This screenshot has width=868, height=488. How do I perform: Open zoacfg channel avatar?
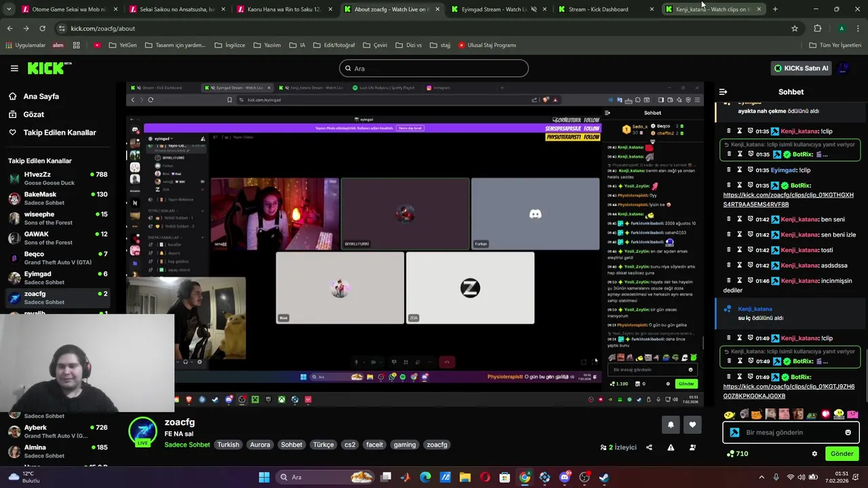click(x=143, y=432)
